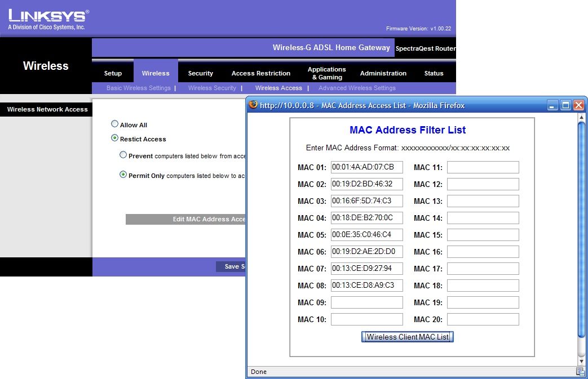Click the MAC 11 empty field
This screenshot has width=588, height=379.
point(483,167)
